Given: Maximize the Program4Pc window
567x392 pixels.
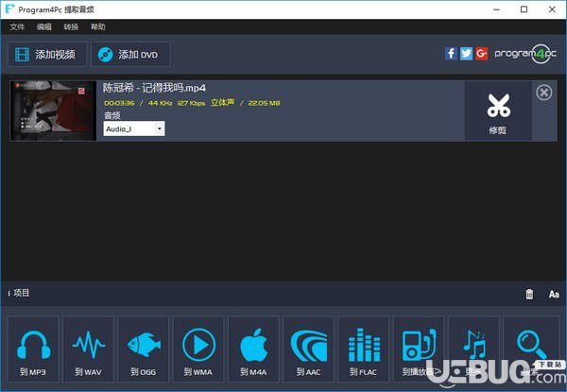Looking at the screenshot, I should [524, 9].
